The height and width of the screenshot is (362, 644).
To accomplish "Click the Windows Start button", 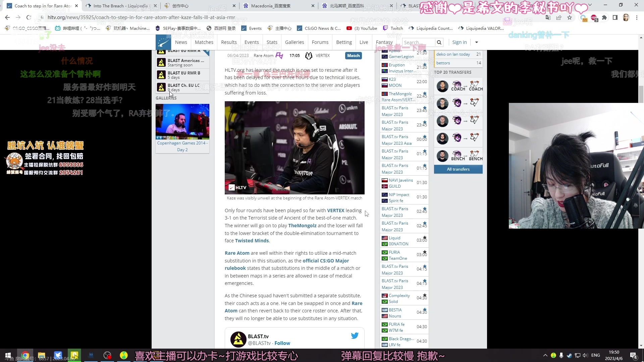I will click(8, 355).
